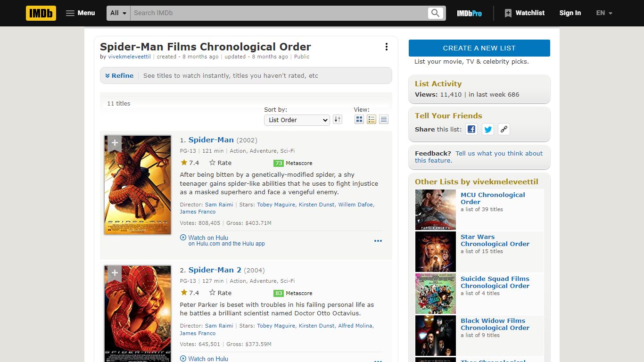Open Sam Raimi director link for Spider-Man
This screenshot has height=362, width=644.
point(219,205)
